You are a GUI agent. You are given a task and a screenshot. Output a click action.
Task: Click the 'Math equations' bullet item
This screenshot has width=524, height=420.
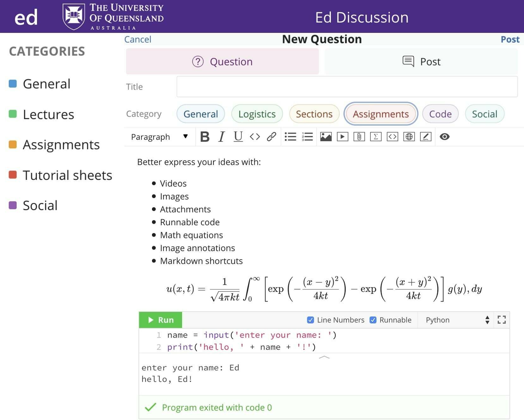[x=192, y=235]
